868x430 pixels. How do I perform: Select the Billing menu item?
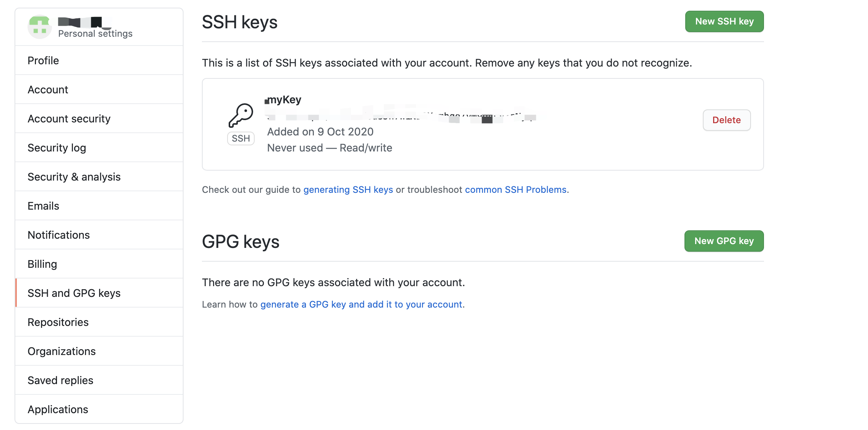[42, 264]
